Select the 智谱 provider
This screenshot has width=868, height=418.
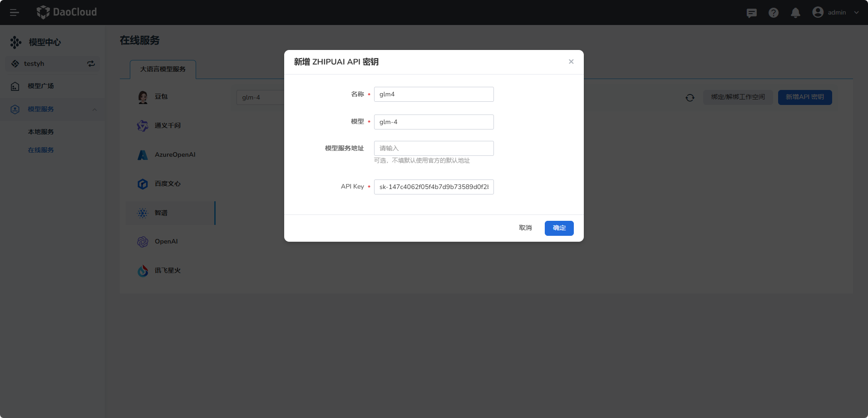pos(171,213)
